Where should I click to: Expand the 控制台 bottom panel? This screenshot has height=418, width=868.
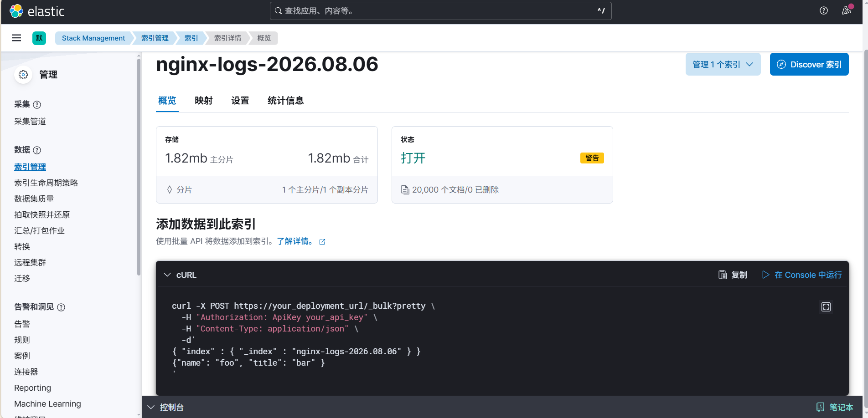165,407
